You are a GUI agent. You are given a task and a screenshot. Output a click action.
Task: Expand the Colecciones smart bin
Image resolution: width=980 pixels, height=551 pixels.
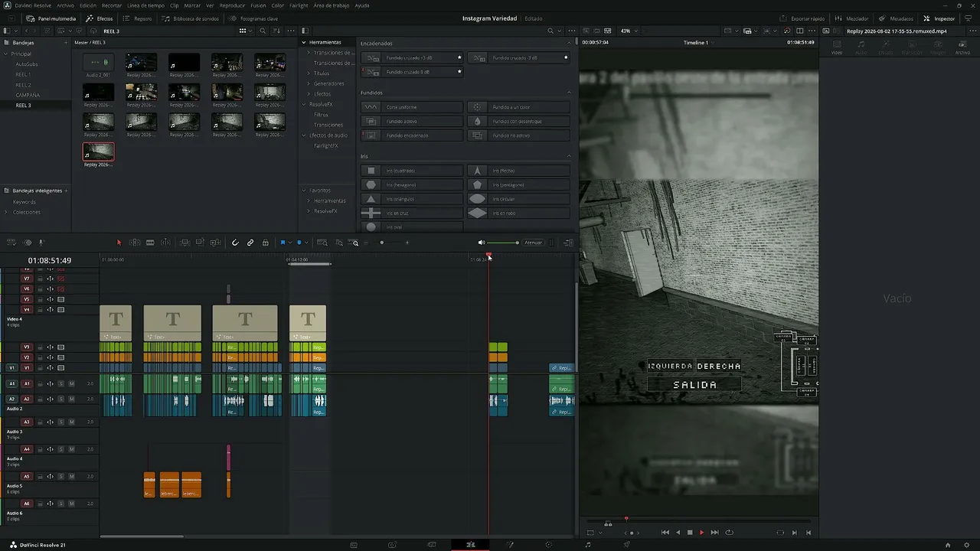click(5, 212)
